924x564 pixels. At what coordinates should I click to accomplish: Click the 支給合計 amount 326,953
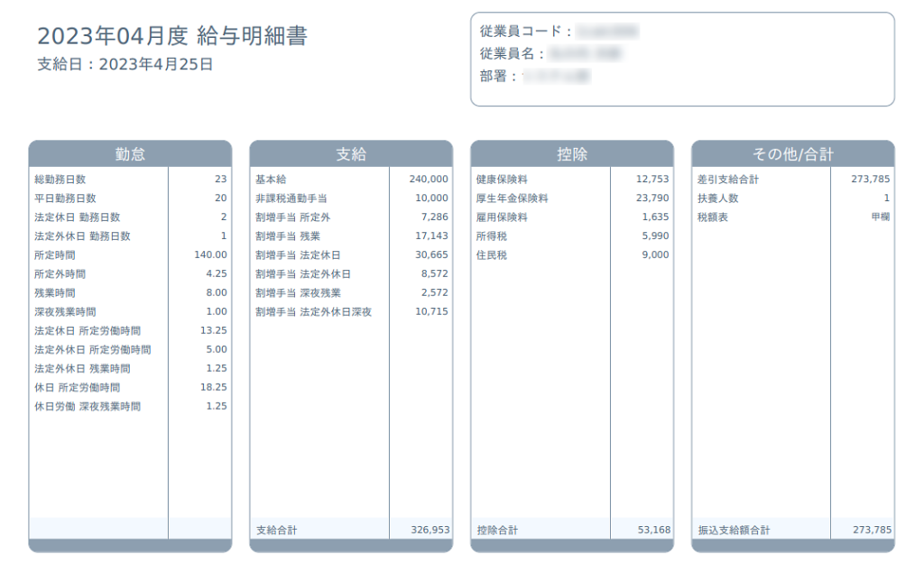[x=430, y=530]
